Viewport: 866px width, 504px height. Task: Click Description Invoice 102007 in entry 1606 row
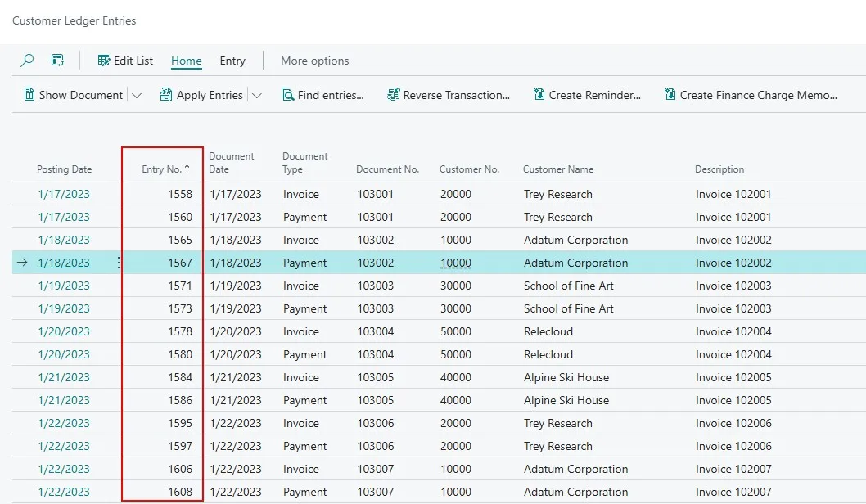tap(733, 469)
